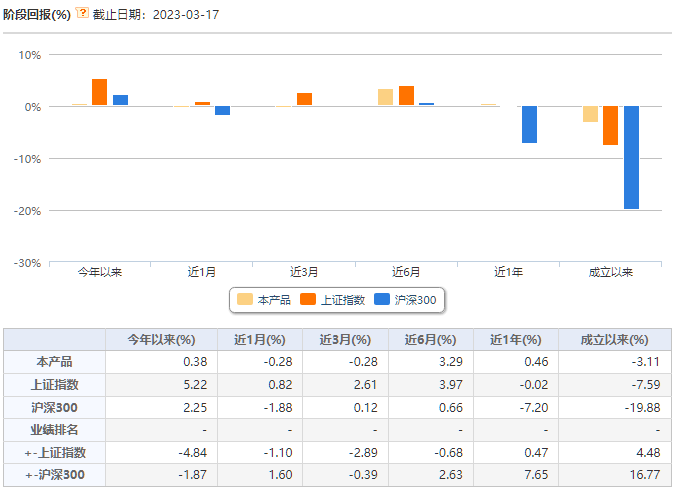Click the 近1年 blue 沪深300 bar
Viewport: 675px width, 489px height.
coord(529,124)
